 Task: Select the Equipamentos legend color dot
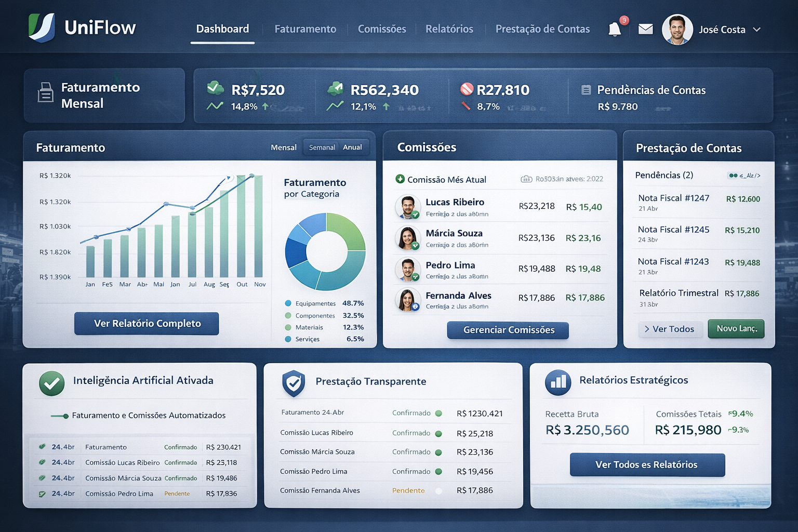coord(288,303)
